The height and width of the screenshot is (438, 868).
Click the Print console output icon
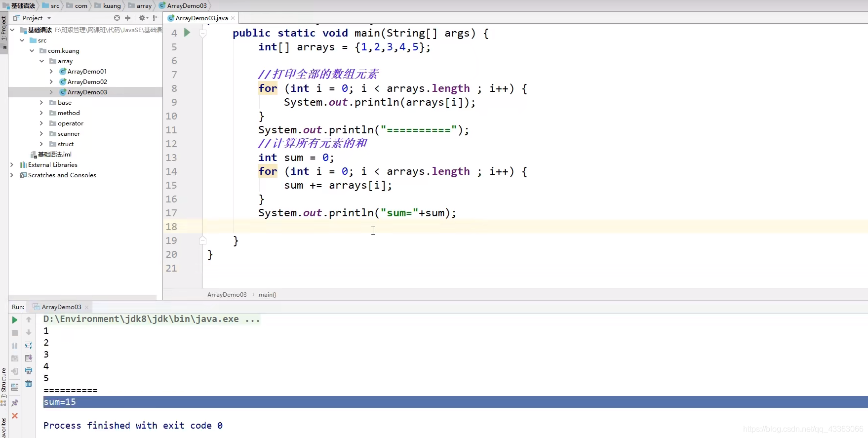point(29,371)
